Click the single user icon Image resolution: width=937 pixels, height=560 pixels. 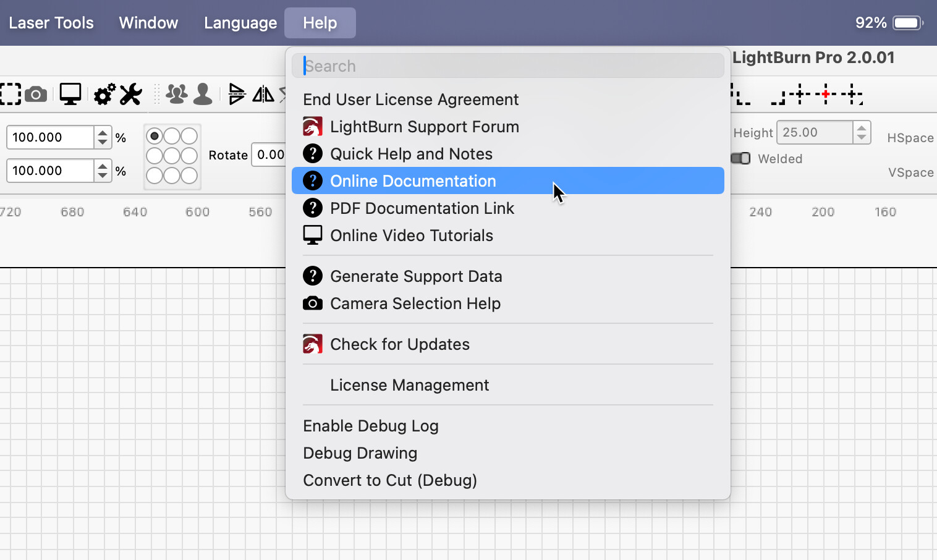click(203, 94)
